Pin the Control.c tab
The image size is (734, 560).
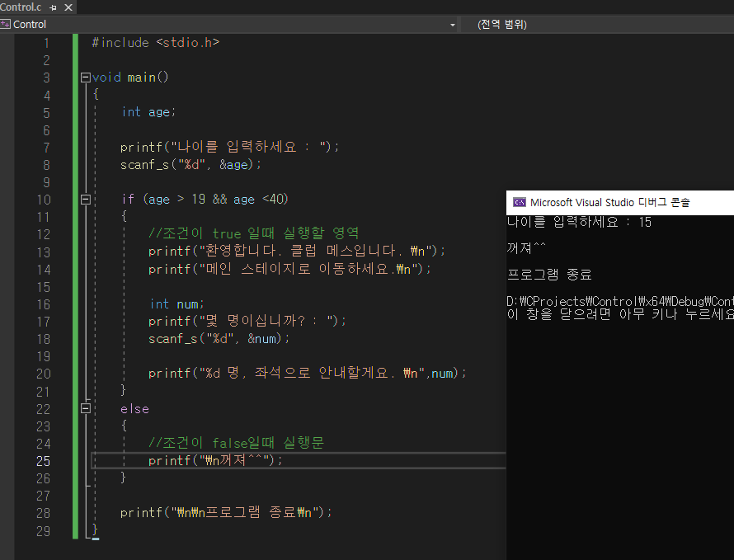point(53,7)
